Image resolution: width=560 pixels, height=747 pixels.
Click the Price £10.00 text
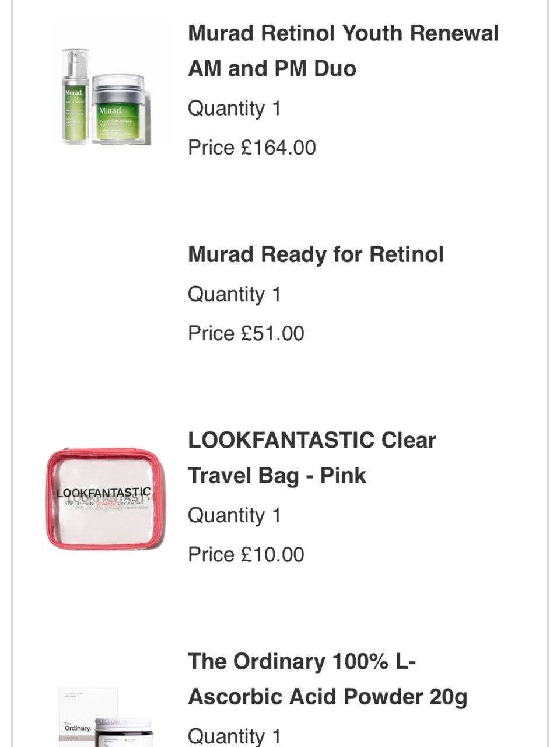click(x=246, y=554)
